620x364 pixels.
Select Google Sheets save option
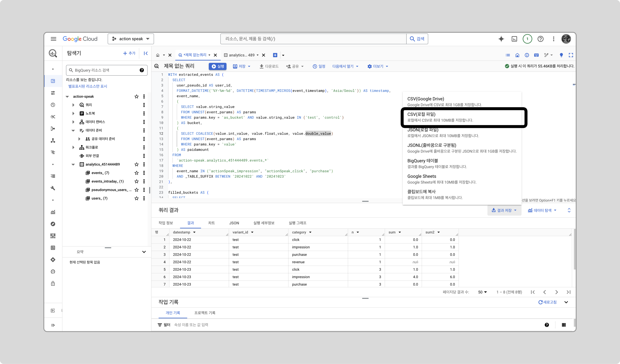click(462, 179)
